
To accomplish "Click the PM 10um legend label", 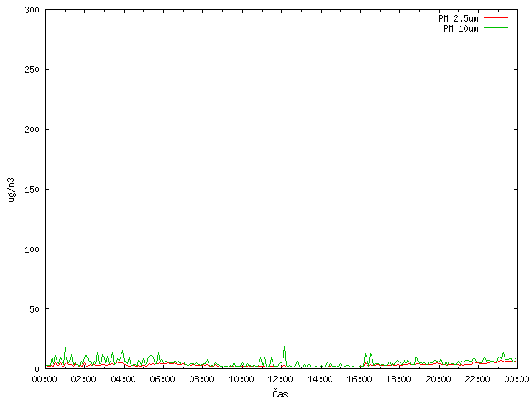I will (461, 28).
